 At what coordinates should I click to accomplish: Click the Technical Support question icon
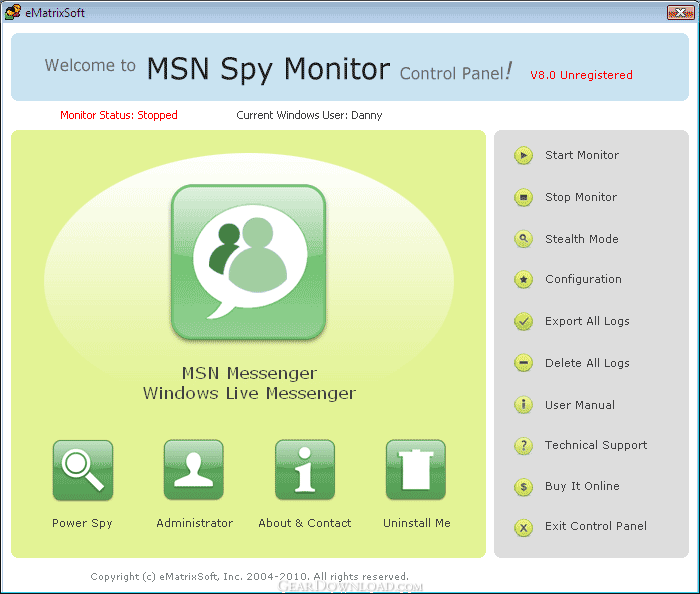coord(523,445)
